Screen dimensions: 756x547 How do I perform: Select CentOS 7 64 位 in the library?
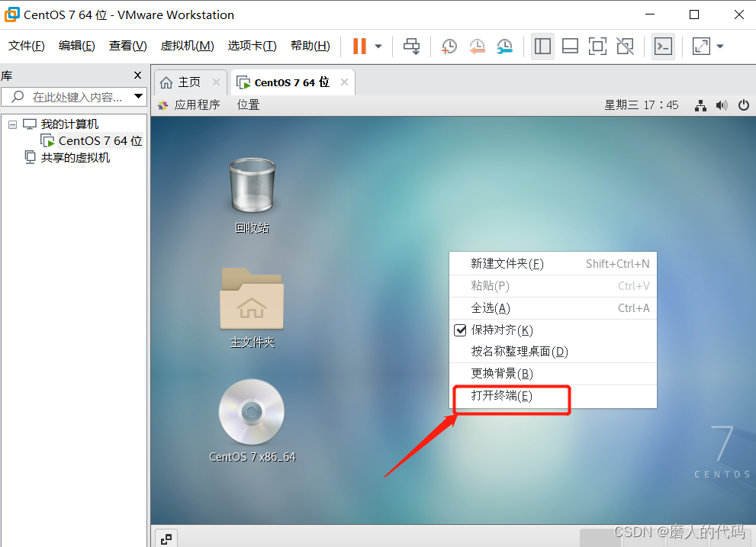point(98,140)
